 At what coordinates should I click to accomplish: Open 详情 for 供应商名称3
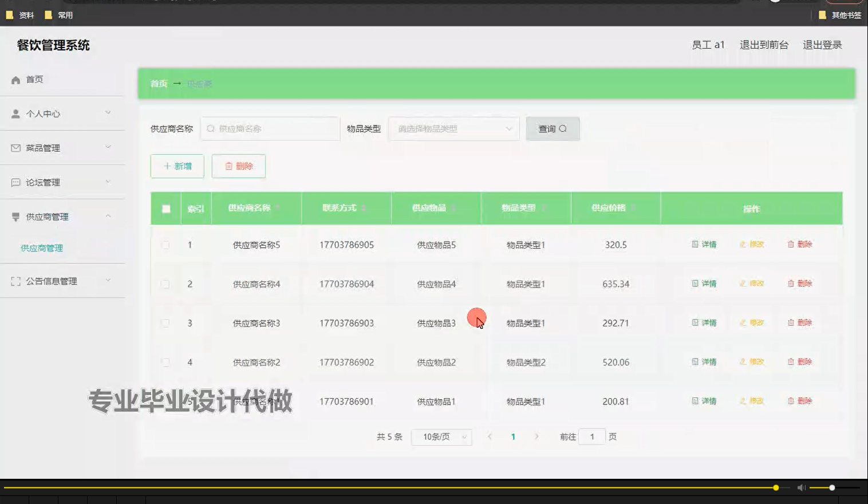click(704, 323)
